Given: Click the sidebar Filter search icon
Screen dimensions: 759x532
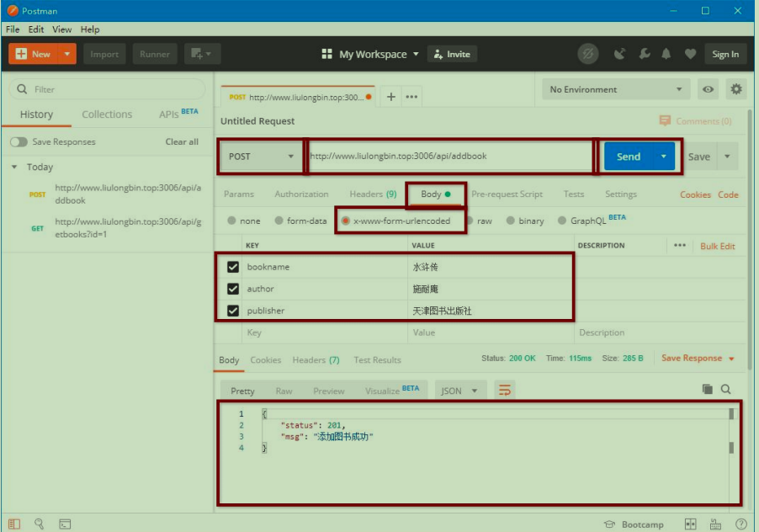Looking at the screenshot, I should pyautogui.click(x=22, y=89).
